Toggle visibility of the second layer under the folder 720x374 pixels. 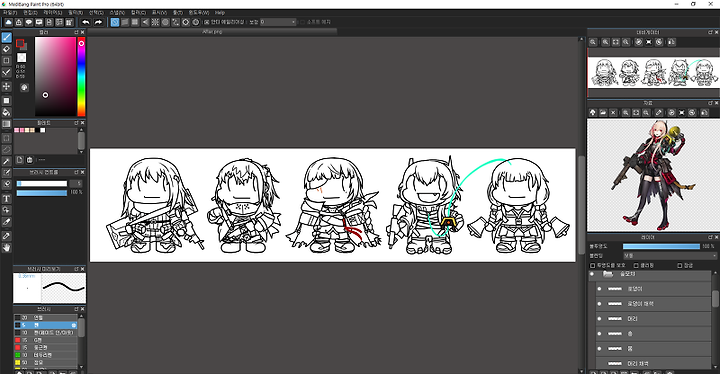click(599, 304)
